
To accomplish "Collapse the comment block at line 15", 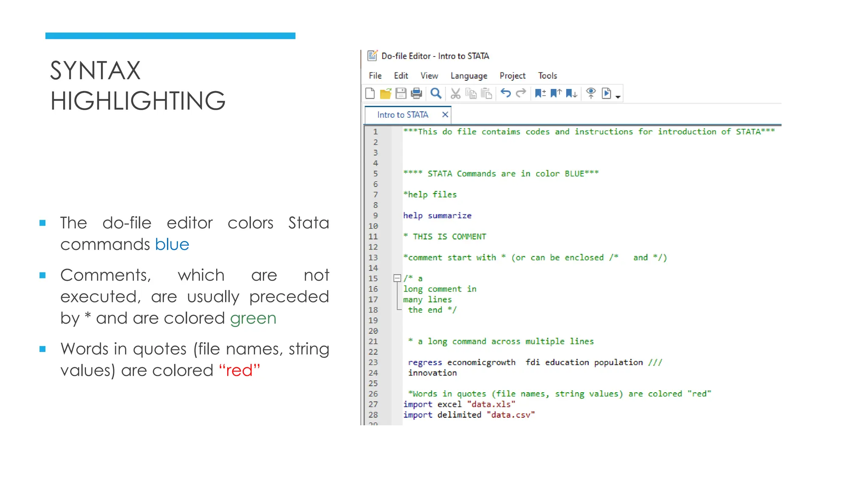I will (x=397, y=278).
